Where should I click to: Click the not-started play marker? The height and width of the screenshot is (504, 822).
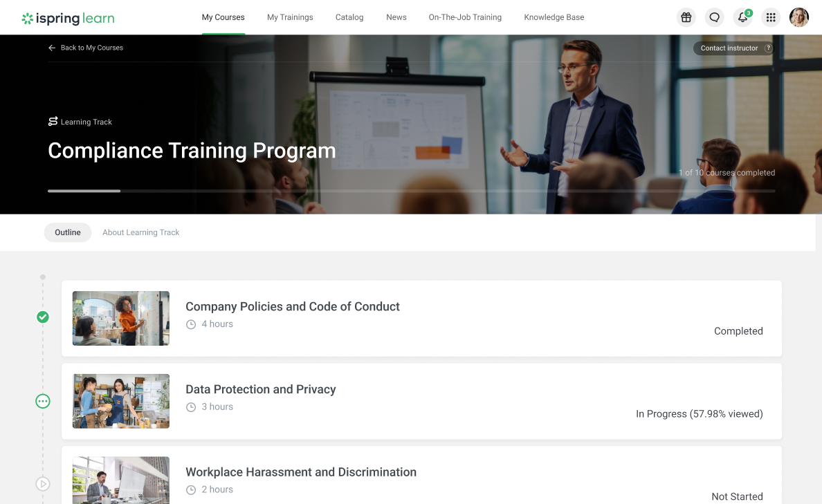43,483
